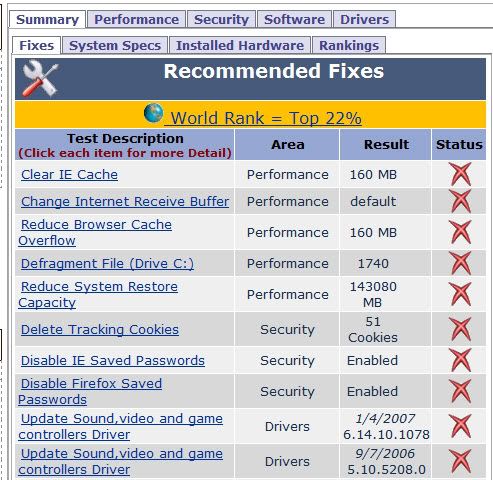Open the System Specs sub-tab

tap(115, 45)
